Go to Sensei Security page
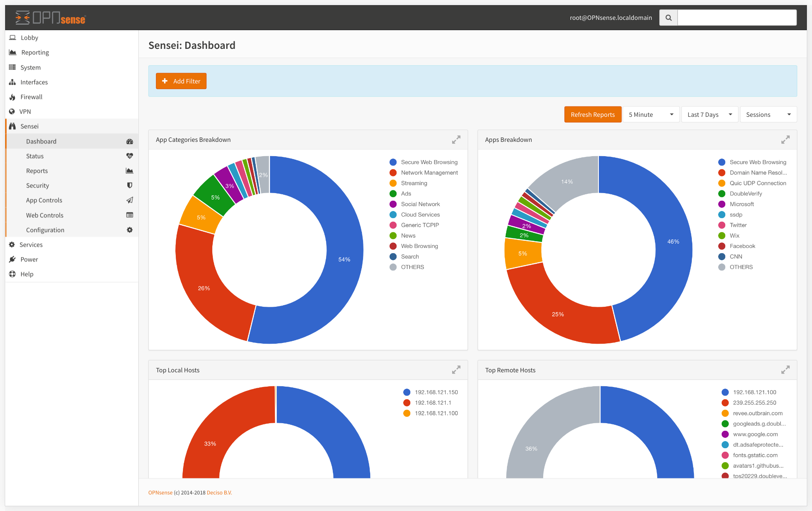 [x=72, y=185]
